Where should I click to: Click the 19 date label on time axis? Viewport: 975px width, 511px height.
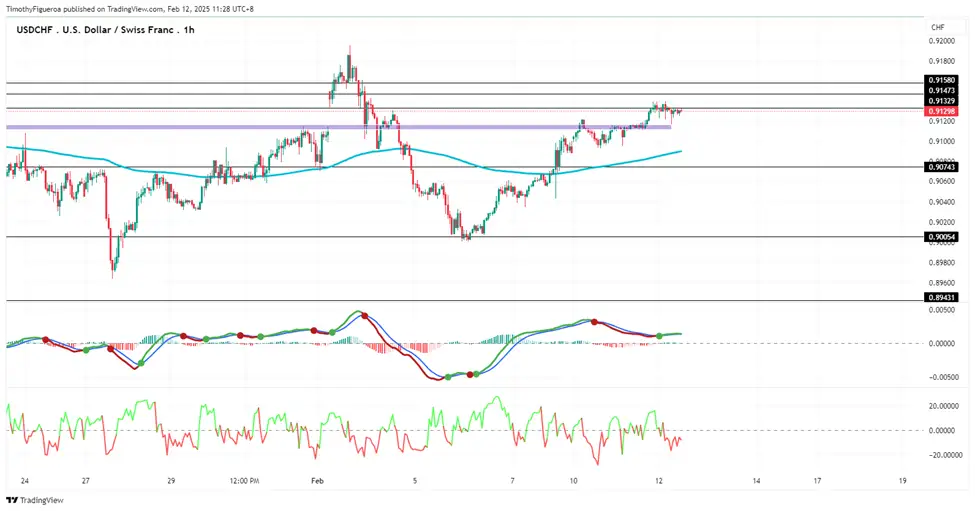(x=903, y=481)
